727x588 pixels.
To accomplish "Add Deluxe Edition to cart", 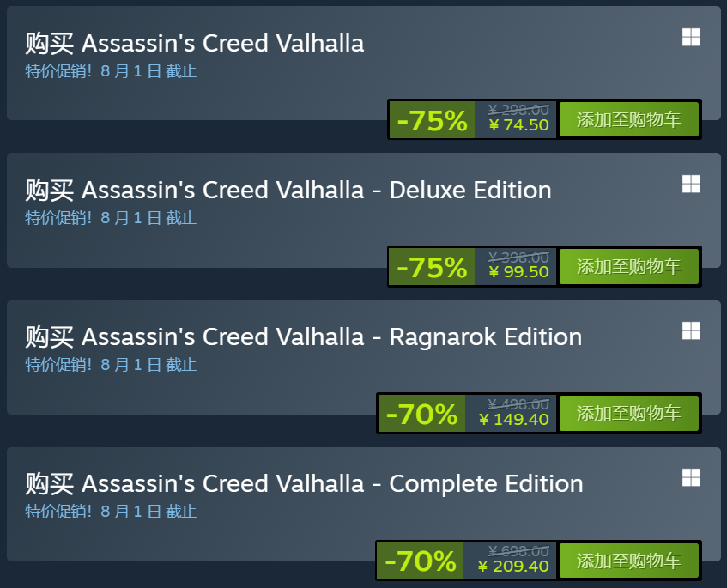I will tap(628, 267).
